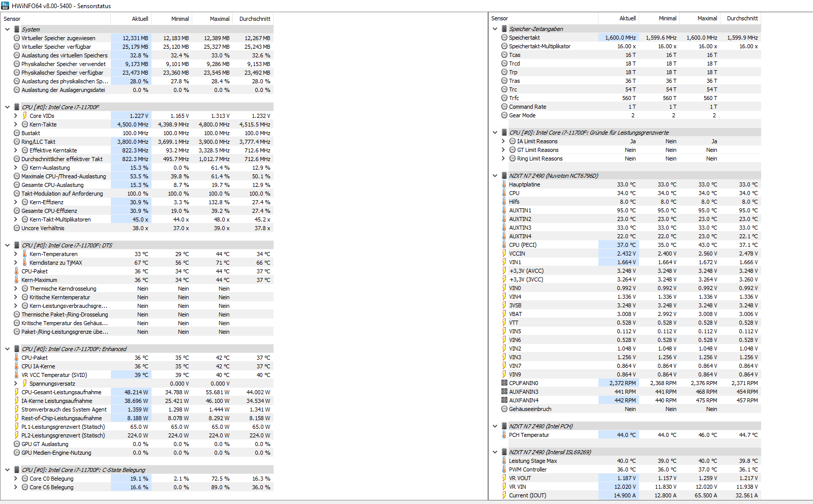Click the thermometer icon of VR VCC Temperatur (SVID)
813x504 pixels.
coord(17,375)
